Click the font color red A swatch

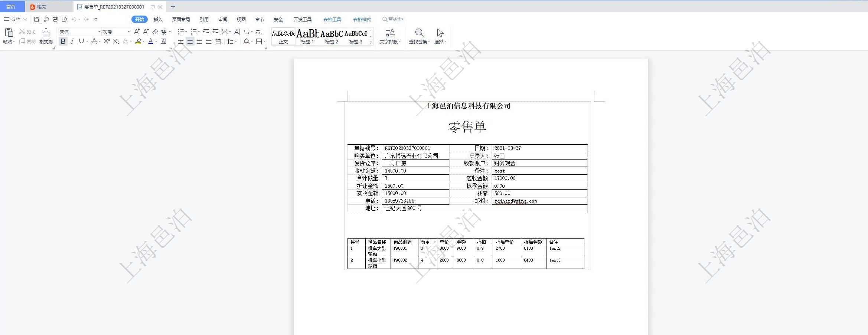[151, 42]
